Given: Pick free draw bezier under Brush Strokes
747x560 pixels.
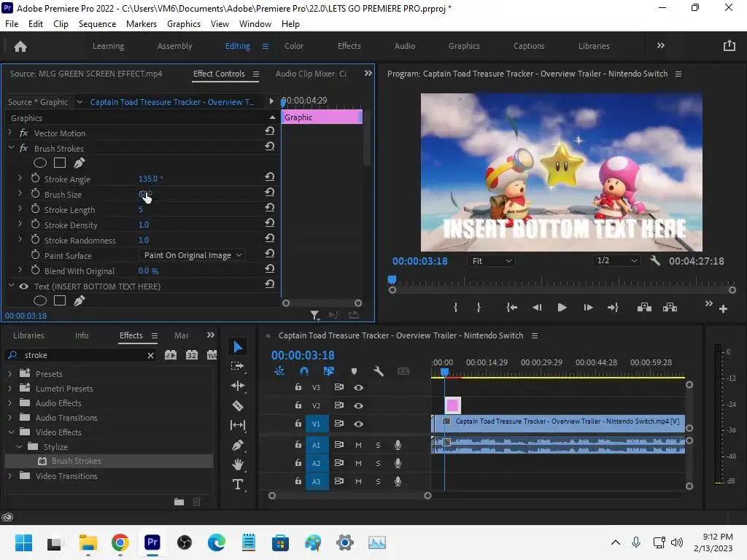Looking at the screenshot, I should click(79, 163).
